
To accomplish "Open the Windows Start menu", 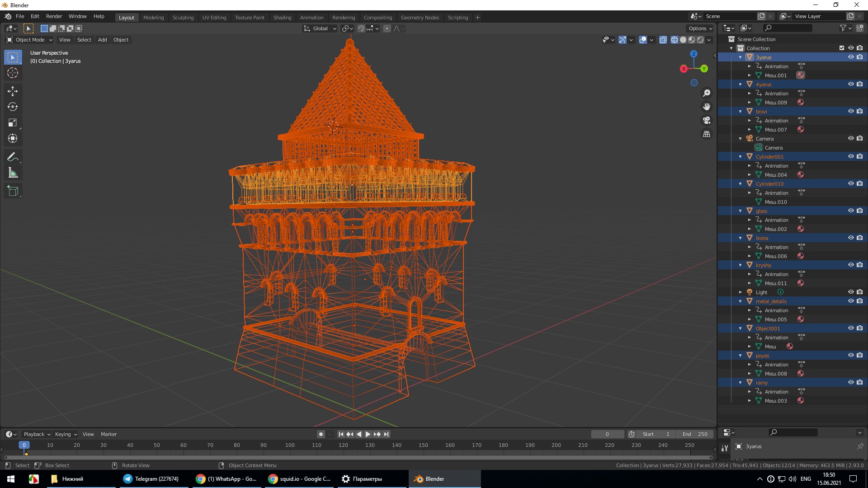I will coord(11,479).
